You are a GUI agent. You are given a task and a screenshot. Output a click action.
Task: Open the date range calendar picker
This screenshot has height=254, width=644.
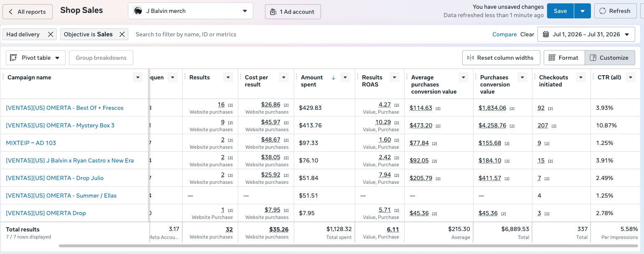pos(586,34)
